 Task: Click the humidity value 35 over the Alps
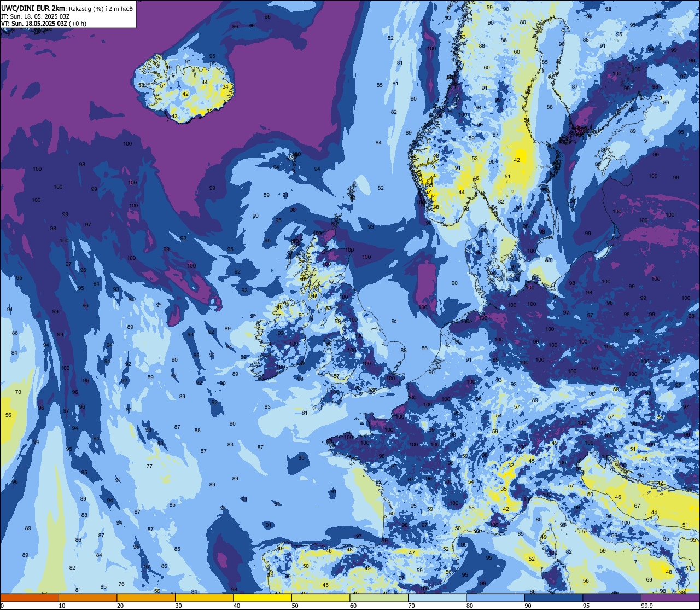pyautogui.click(x=504, y=489)
